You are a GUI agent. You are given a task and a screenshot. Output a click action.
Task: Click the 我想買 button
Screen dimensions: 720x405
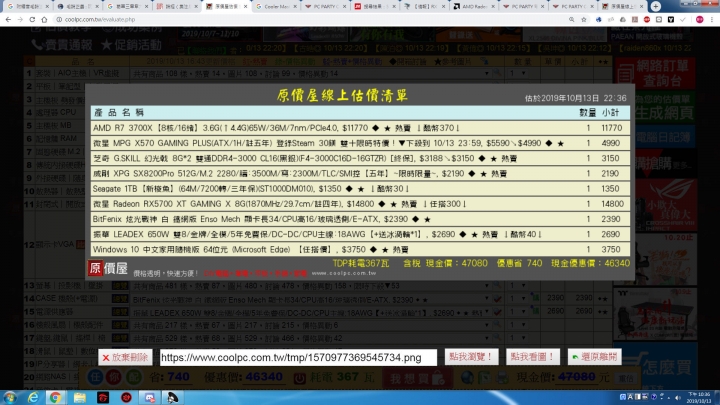417,378
